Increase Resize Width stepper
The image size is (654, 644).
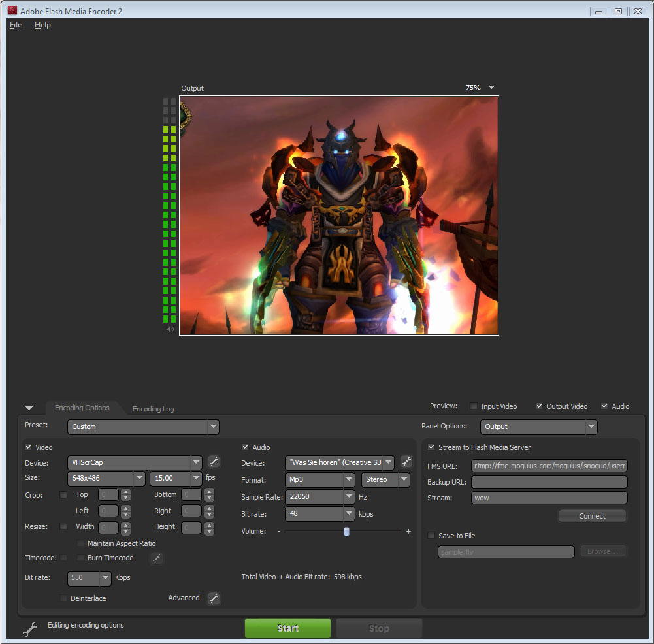click(x=125, y=525)
